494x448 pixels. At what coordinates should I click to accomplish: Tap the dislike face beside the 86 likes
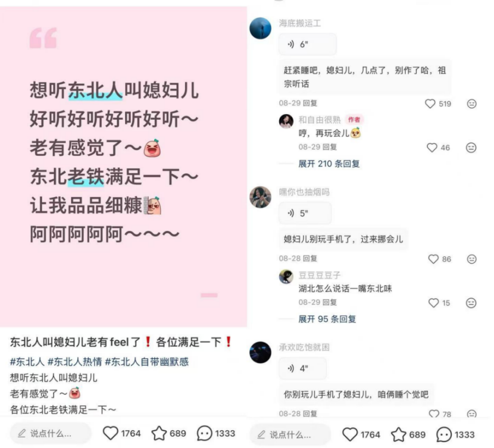click(x=471, y=259)
